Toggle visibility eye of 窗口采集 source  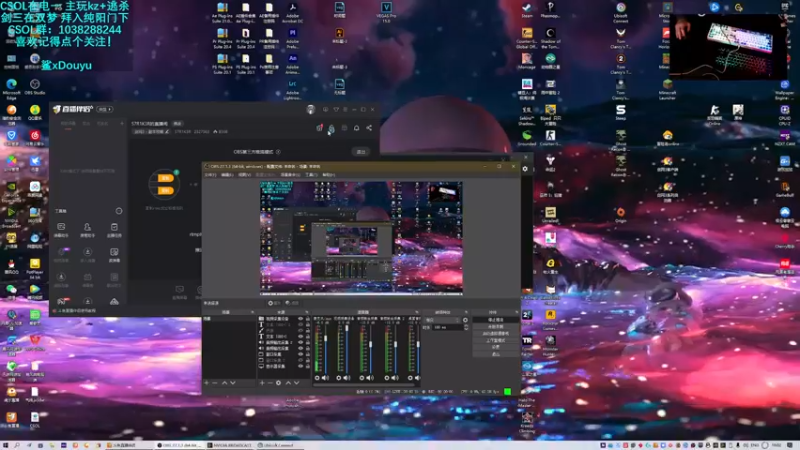(301, 354)
